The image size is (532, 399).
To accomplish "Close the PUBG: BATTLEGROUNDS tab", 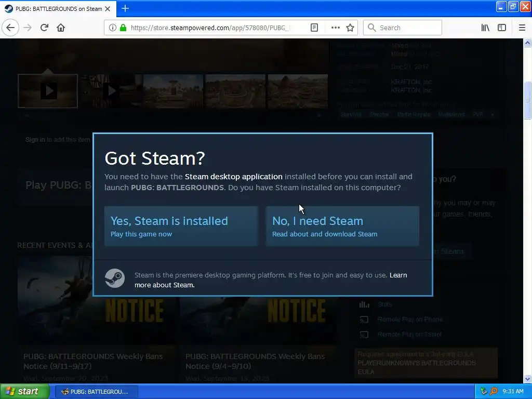I will tap(108, 9).
